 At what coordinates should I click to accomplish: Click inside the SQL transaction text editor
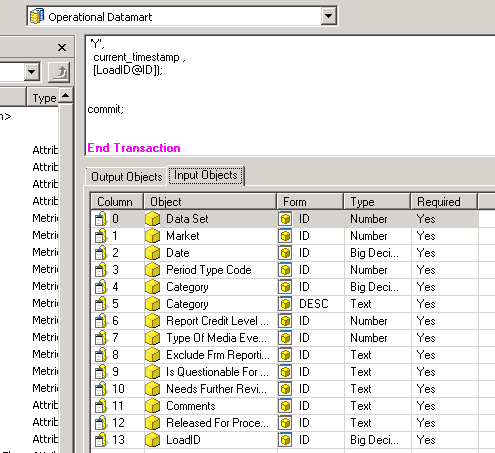point(290,95)
